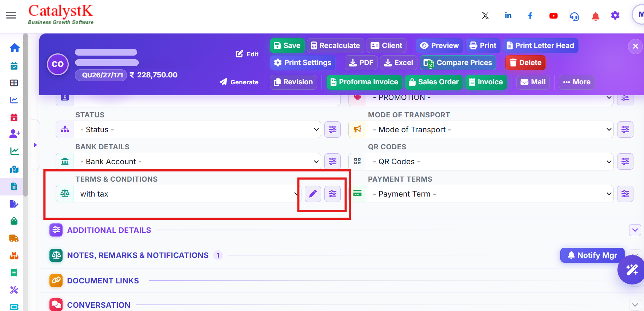
Task: Close the quotation panel
Action: [635, 46]
